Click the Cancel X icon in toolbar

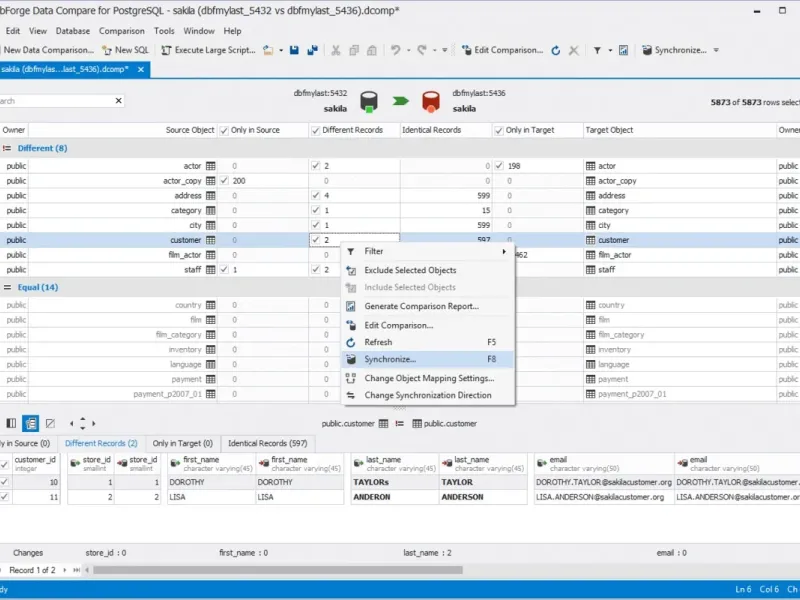tap(573, 50)
